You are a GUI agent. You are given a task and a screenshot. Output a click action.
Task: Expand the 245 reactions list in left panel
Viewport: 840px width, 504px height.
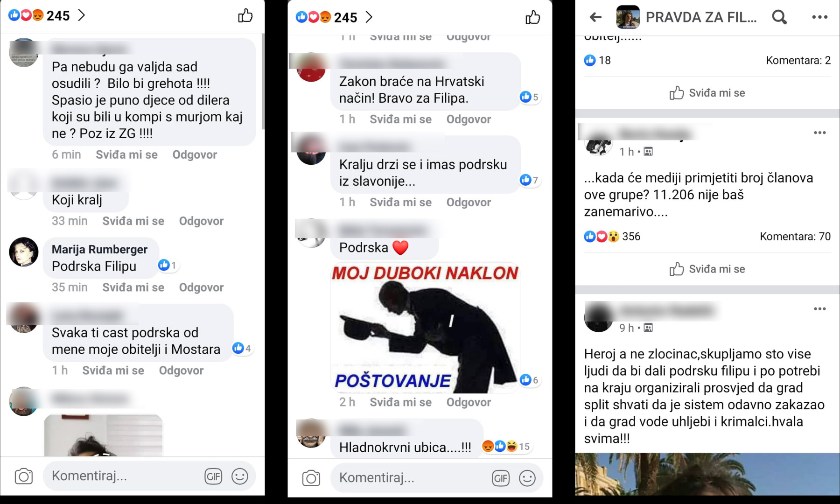(47, 15)
